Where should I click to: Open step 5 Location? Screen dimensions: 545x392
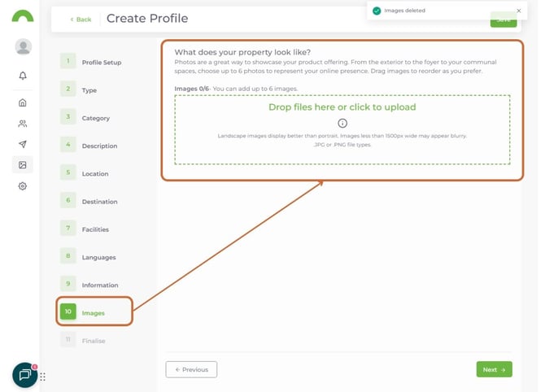(x=94, y=174)
